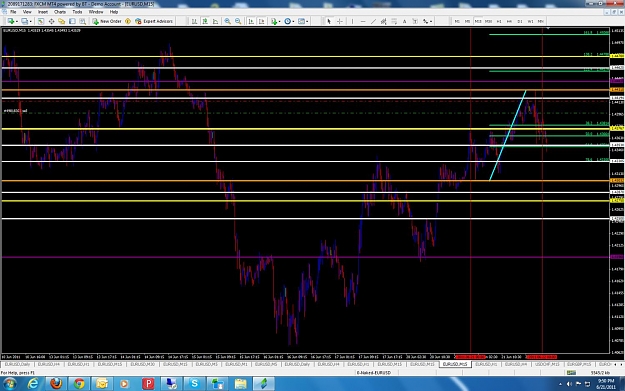Click the Expert Advisors button

[x=154, y=21]
